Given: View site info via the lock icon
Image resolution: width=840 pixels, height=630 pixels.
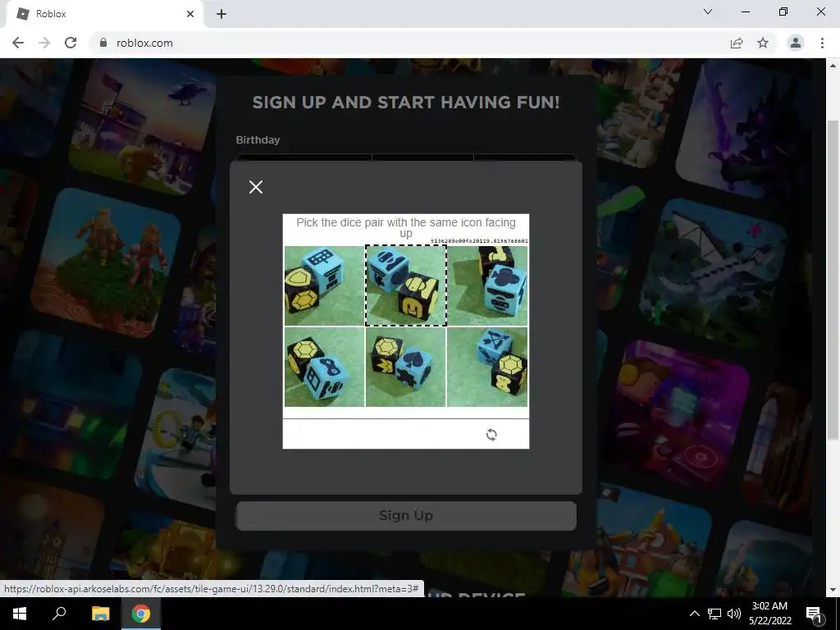Looking at the screenshot, I should (103, 43).
